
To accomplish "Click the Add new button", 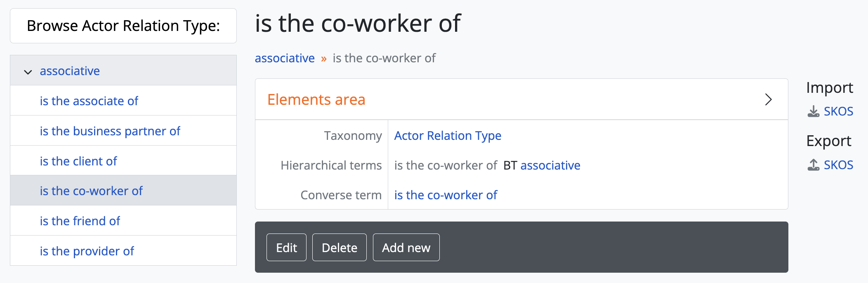I will pyautogui.click(x=406, y=248).
